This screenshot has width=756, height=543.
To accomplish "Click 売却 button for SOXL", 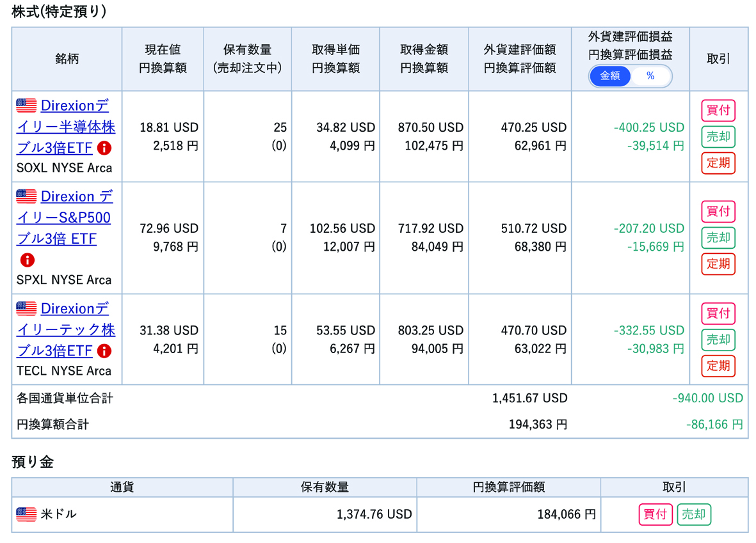I will pyautogui.click(x=718, y=136).
